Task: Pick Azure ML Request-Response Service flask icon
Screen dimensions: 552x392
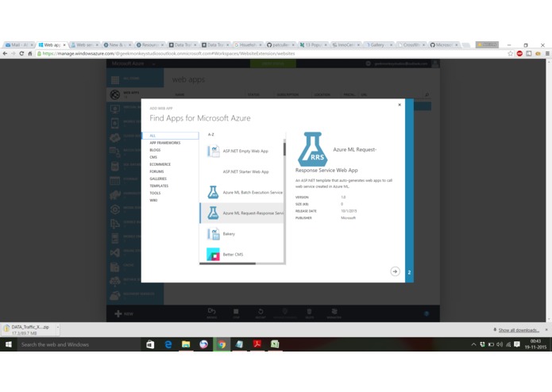Action: tap(213, 213)
